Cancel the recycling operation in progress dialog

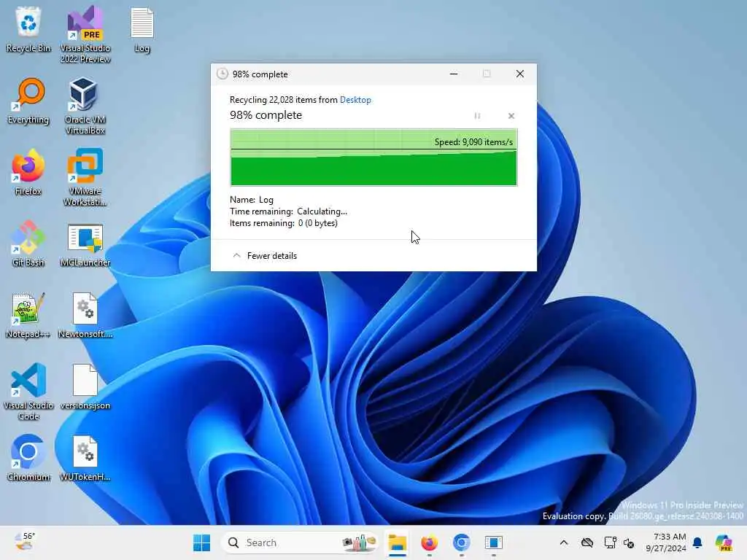pyautogui.click(x=511, y=116)
